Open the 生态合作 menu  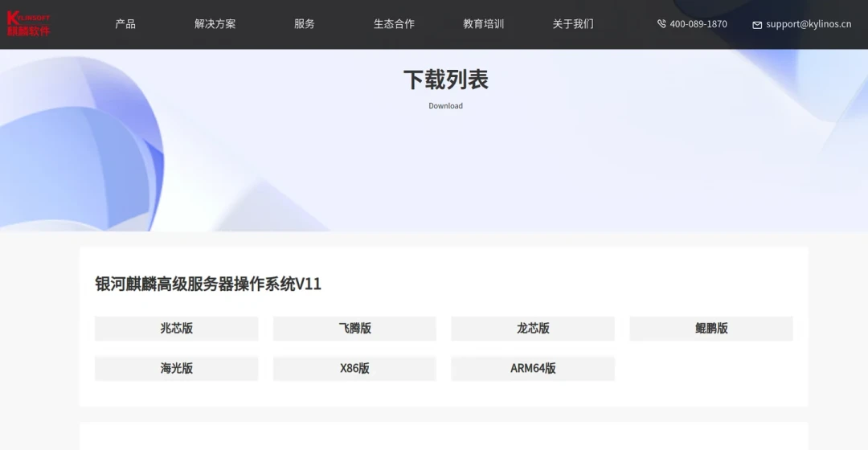(394, 24)
